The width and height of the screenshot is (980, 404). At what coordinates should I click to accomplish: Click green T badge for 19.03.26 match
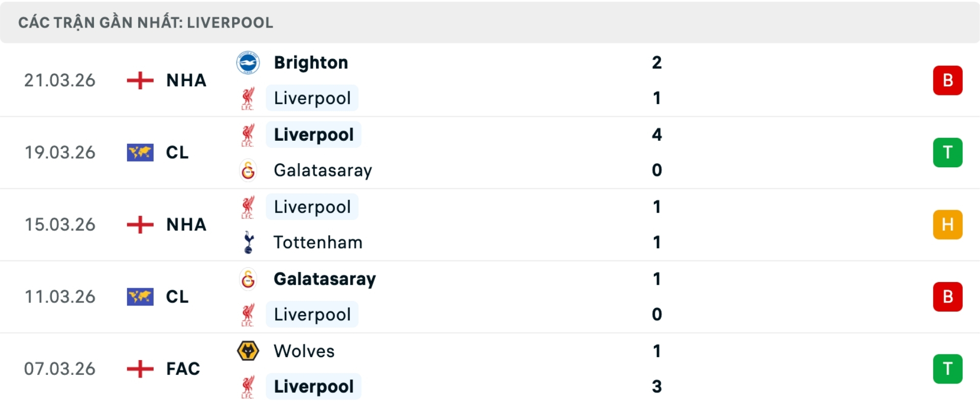pyautogui.click(x=947, y=153)
